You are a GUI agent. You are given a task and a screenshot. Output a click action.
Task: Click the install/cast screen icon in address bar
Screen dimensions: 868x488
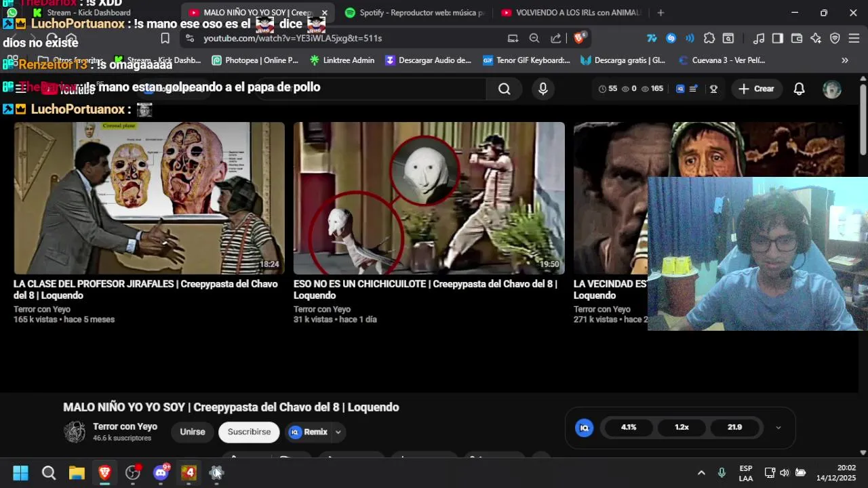pos(513,39)
